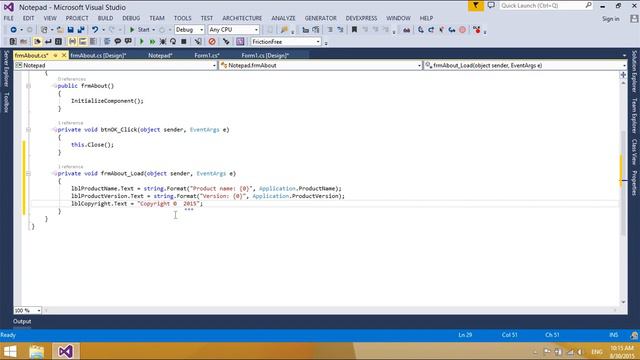This screenshot has height=360, width=640.
Task: Uncomment selected lines icon
Action: (x=340, y=30)
